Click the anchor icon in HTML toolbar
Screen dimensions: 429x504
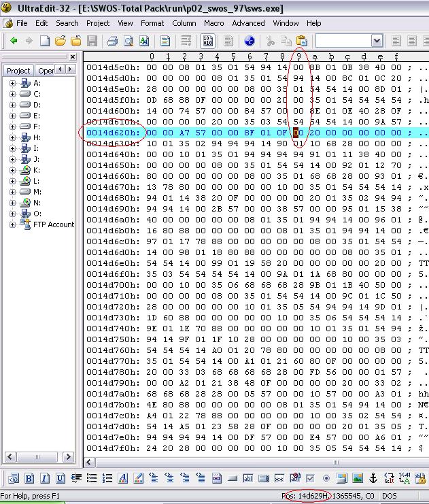pos(373,478)
